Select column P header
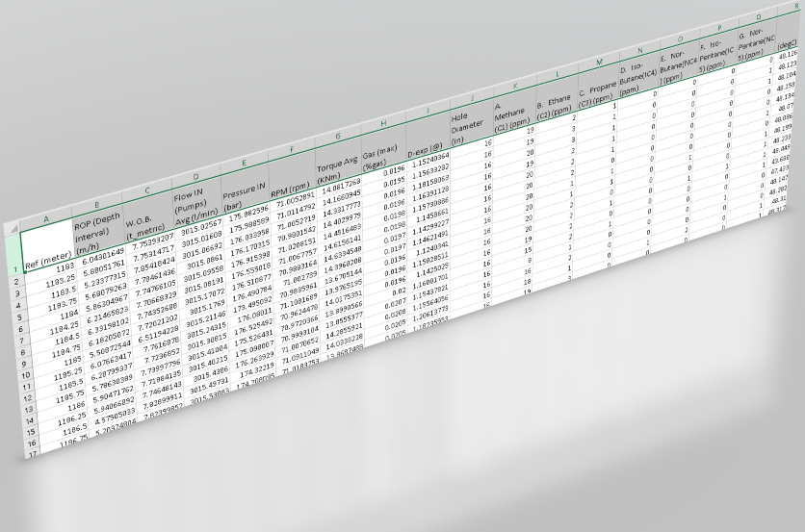The width and height of the screenshot is (805, 532). pyautogui.click(x=719, y=28)
